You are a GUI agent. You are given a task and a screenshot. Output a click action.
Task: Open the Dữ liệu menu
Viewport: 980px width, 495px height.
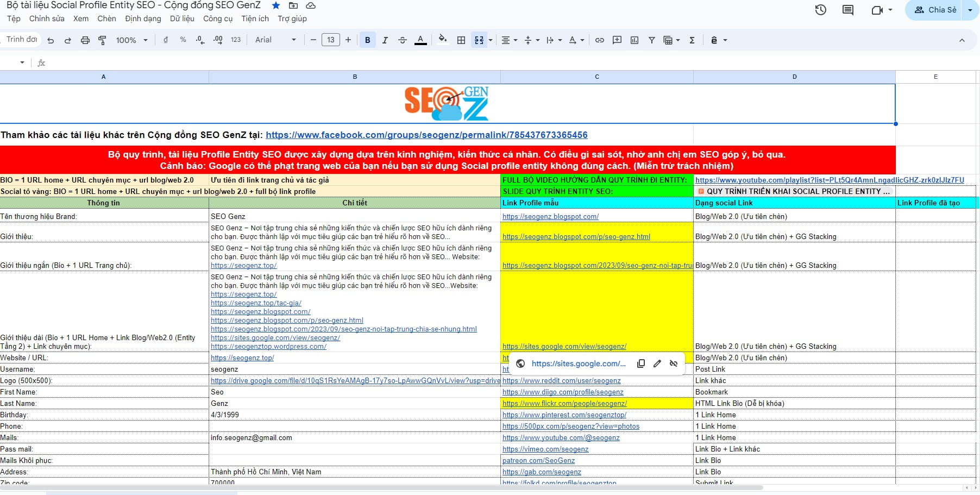point(182,18)
